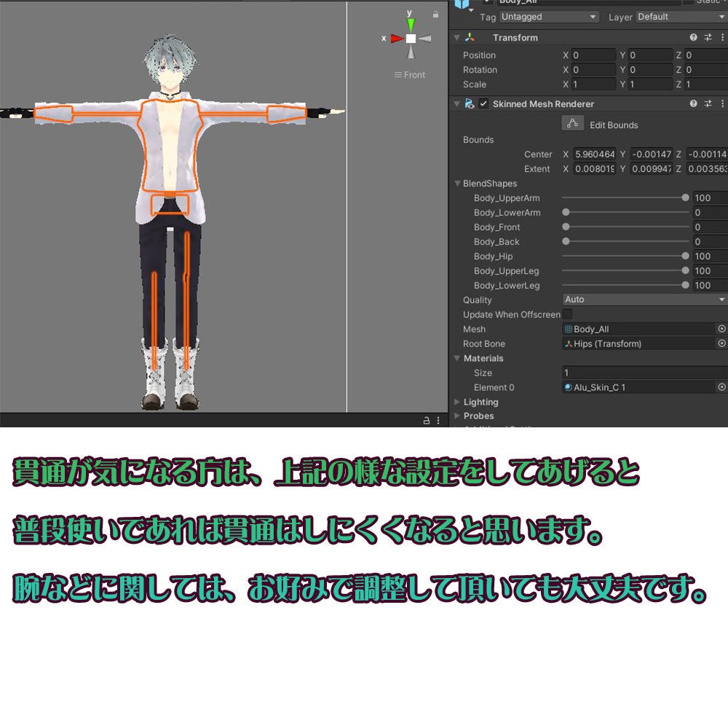Toggle the scene gizmo rotation lock
The image size is (728, 728).
tap(435, 15)
